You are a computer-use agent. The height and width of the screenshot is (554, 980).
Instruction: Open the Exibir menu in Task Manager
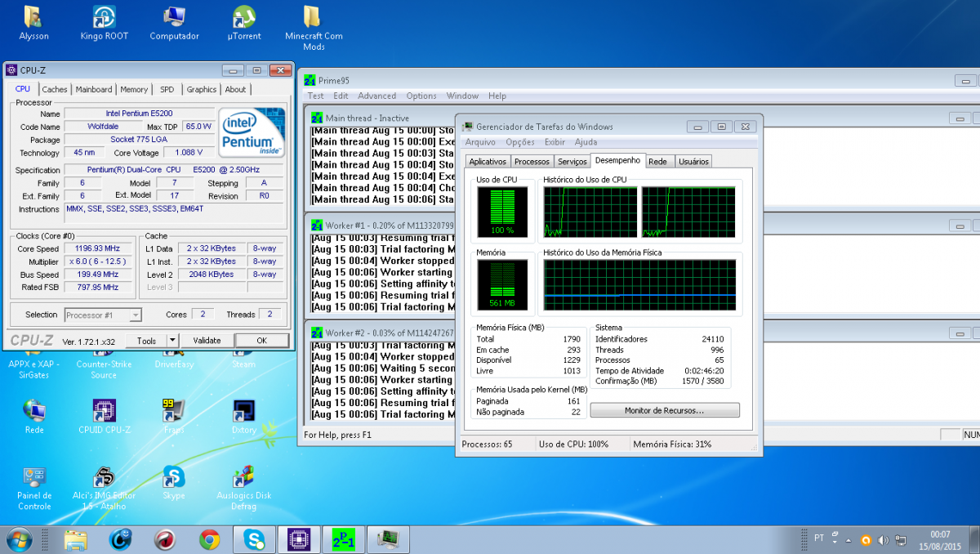coord(555,142)
